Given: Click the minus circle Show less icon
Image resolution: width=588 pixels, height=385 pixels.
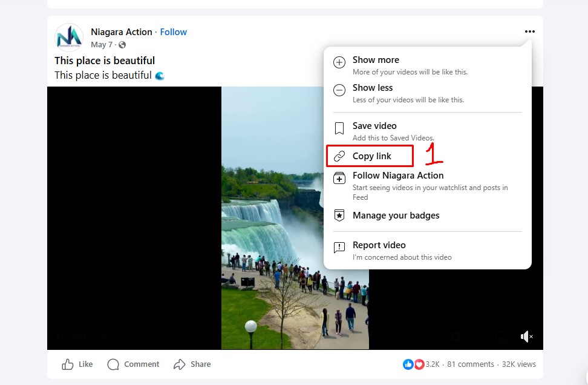Looking at the screenshot, I should click(339, 90).
